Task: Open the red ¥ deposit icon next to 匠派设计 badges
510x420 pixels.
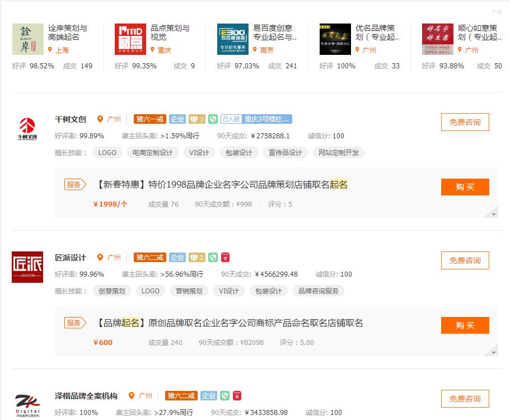Action: [x=226, y=257]
